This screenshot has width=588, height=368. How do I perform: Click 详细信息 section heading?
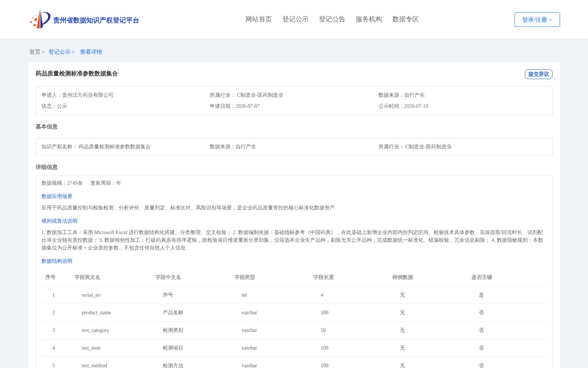pos(47,167)
